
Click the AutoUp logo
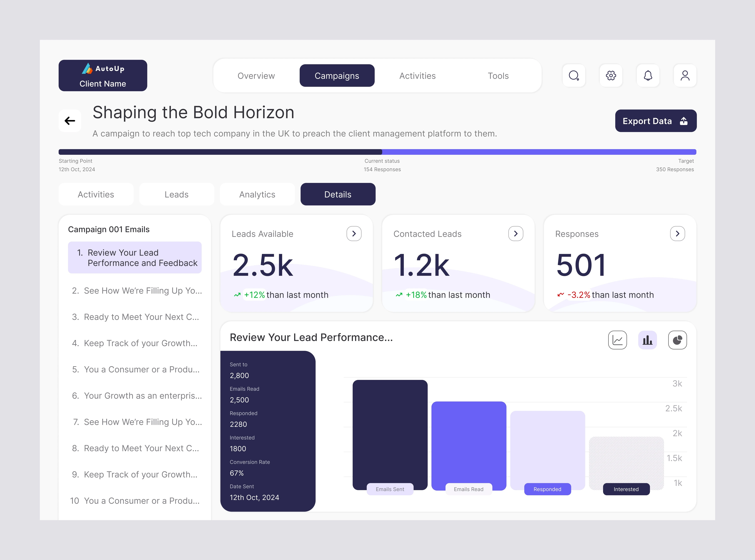(x=103, y=69)
